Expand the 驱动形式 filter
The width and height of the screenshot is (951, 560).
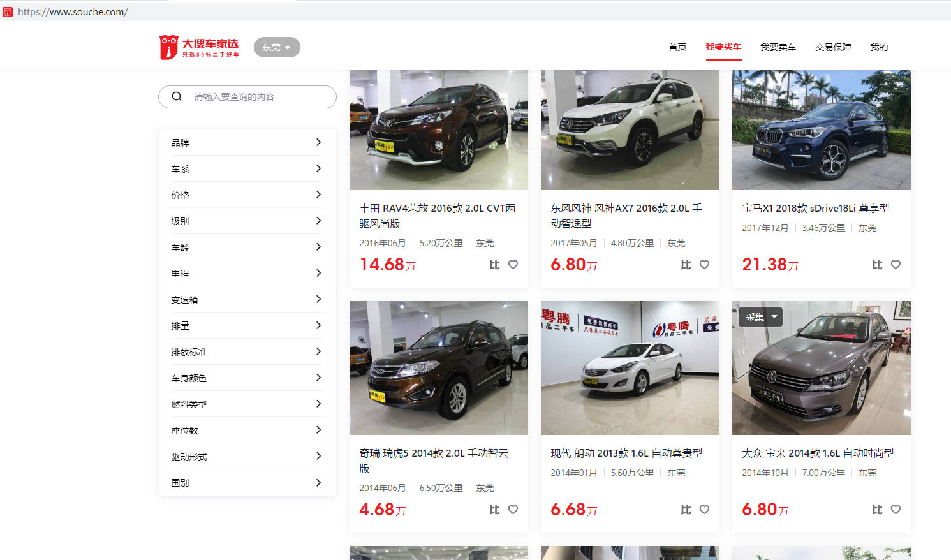point(247,456)
